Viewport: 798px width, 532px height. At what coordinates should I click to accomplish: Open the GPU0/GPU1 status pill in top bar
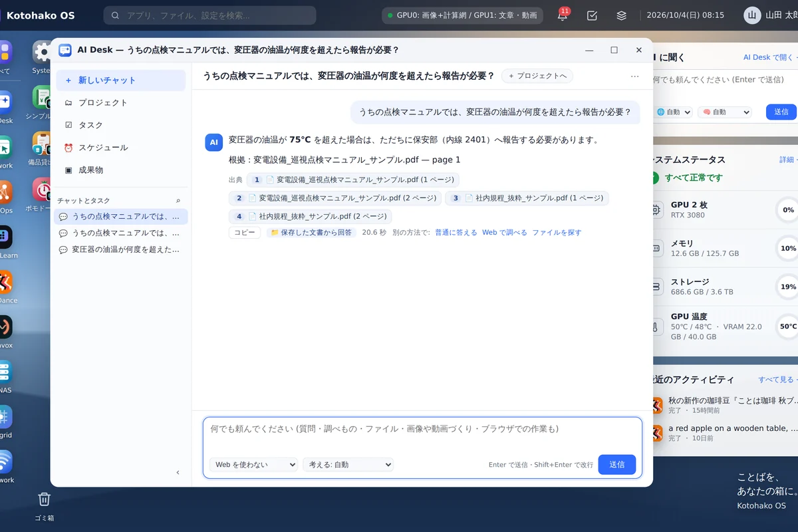click(462, 15)
